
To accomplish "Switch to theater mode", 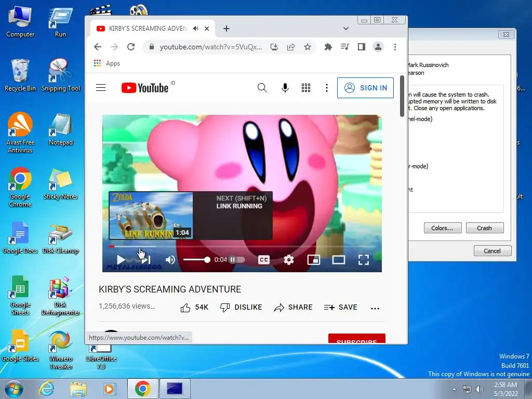I will click(338, 260).
